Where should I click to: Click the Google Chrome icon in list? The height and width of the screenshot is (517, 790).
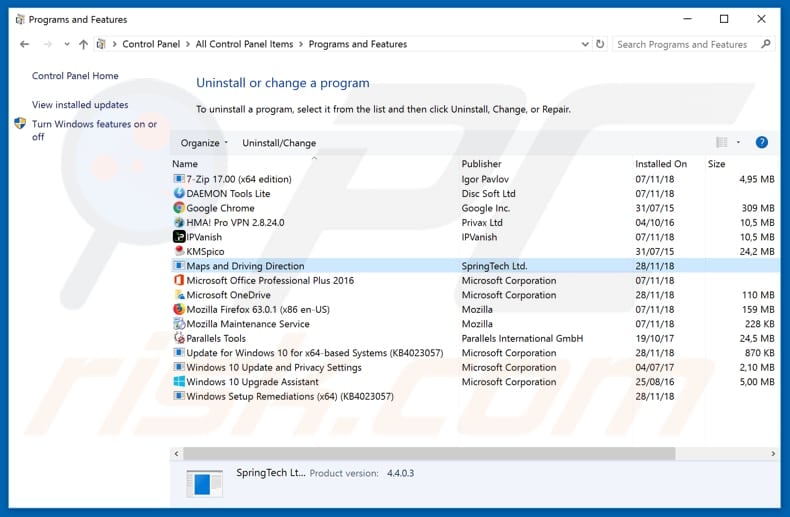179,208
